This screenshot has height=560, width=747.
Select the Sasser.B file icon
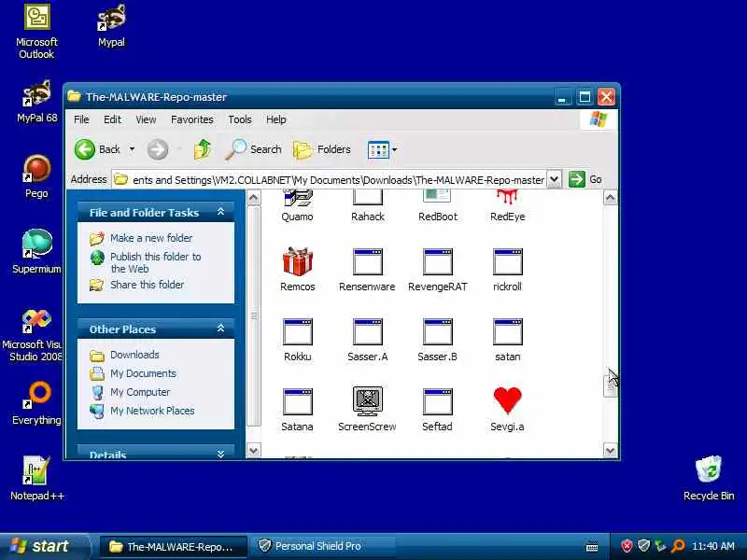437,331
